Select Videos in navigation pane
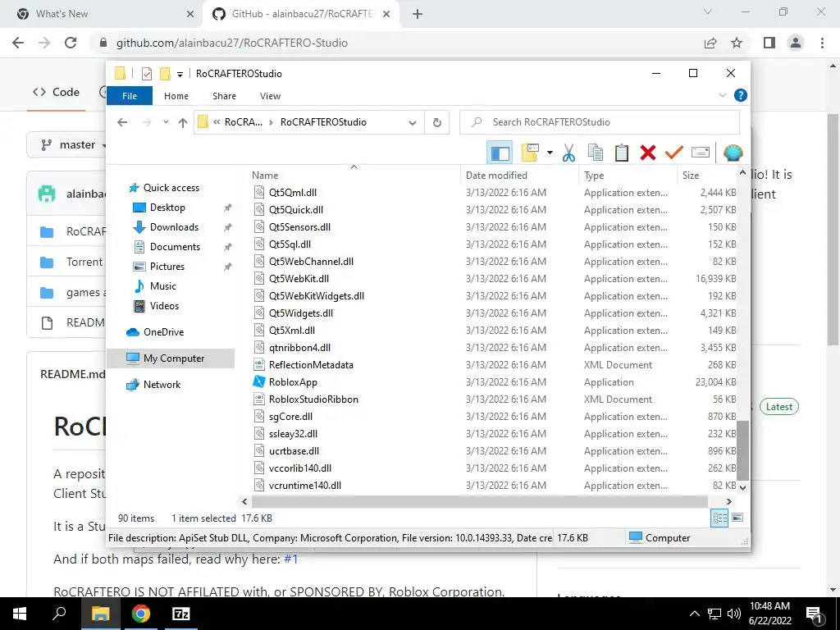Screen dimensions: 840x630 point(164,306)
